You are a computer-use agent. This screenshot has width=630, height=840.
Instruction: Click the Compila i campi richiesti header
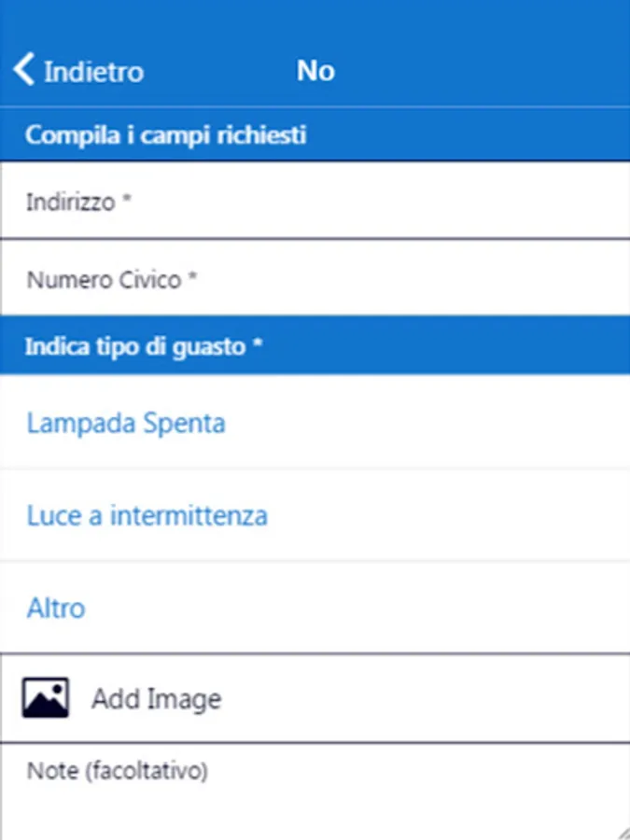[x=166, y=135]
